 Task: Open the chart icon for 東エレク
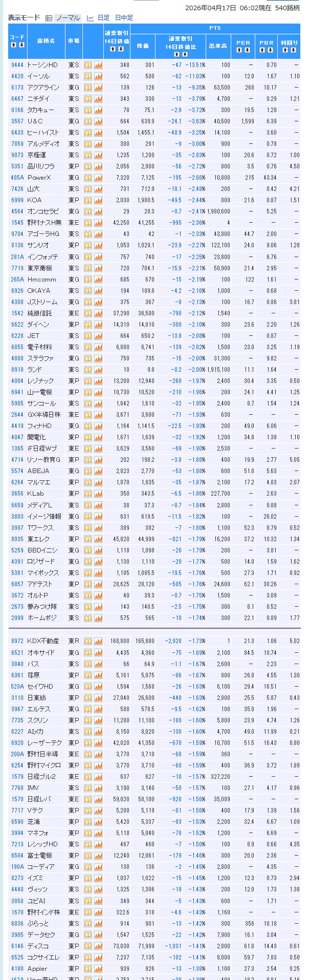coord(98,539)
